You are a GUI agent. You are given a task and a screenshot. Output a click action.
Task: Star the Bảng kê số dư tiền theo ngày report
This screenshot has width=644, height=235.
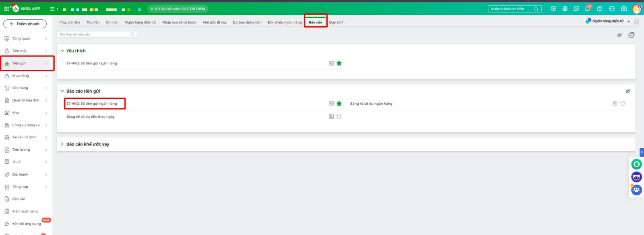click(x=339, y=116)
